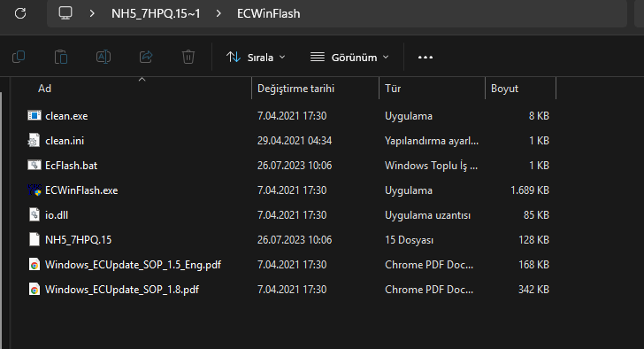
Task: Click the navigation pane scrollbar on the left
Action: (x=1, y=221)
